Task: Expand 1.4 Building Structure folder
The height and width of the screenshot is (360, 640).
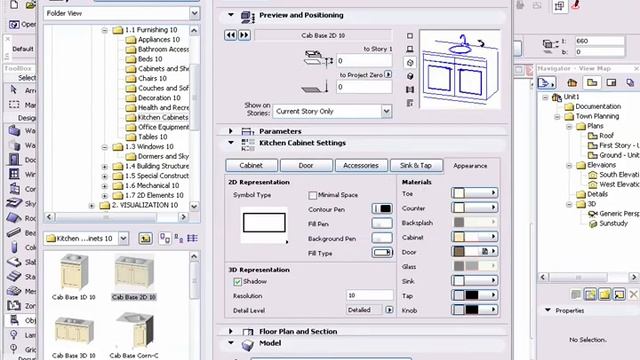Action: pos(104,166)
